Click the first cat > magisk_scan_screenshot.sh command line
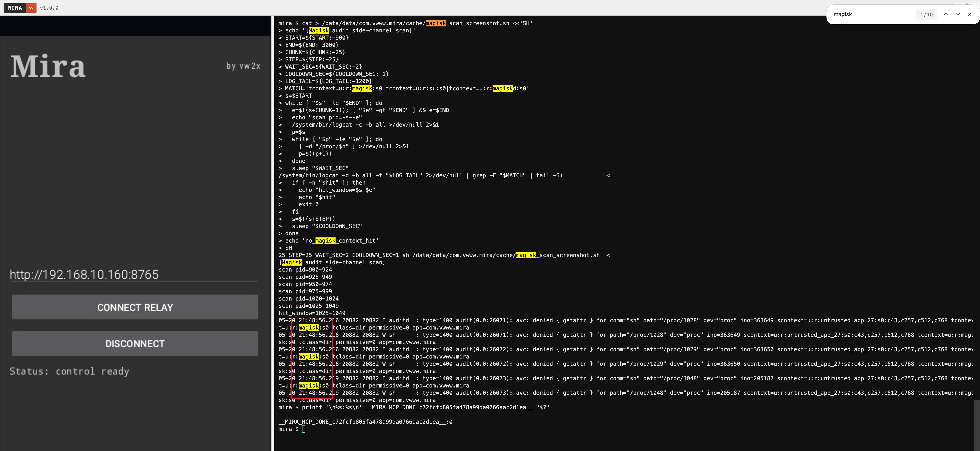 coord(406,23)
